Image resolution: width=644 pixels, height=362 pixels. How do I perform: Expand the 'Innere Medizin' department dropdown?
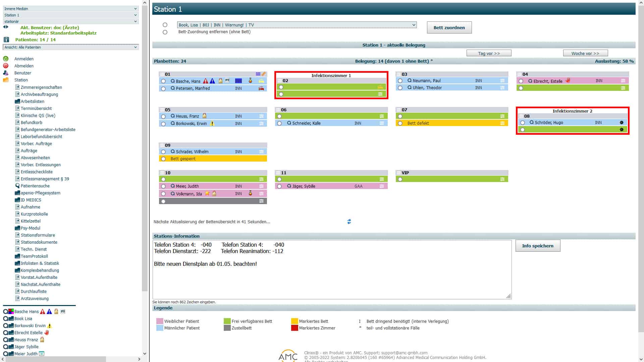pyautogui.click(x=71, y=9)
